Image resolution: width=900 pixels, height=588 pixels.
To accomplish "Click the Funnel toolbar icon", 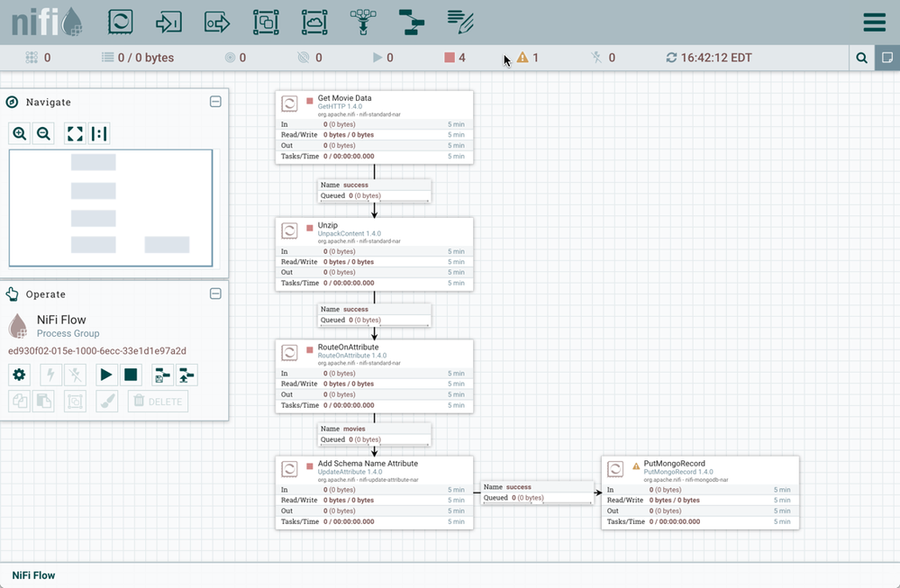I will (x=363, y=22).
